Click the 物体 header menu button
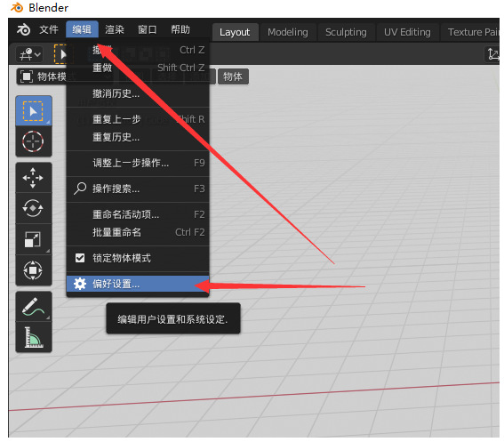This screenshot has width=504, height=442. tap(233, 76)
